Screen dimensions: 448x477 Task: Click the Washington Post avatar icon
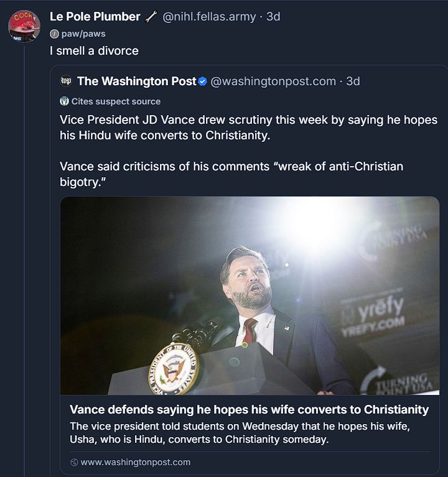click(x=66, y=81)
